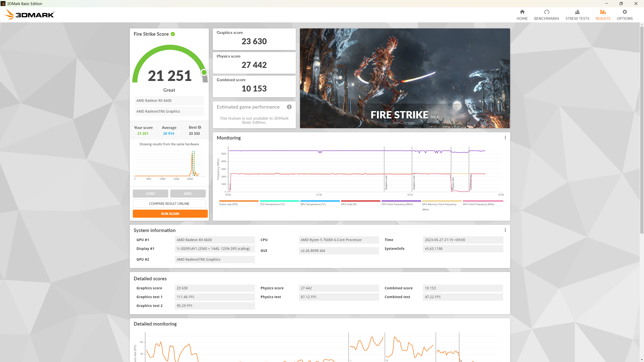The image size is (644, 362).
Task: Toggle GPU Memory Clock Frequency legend series
Action: pos(442,205)
